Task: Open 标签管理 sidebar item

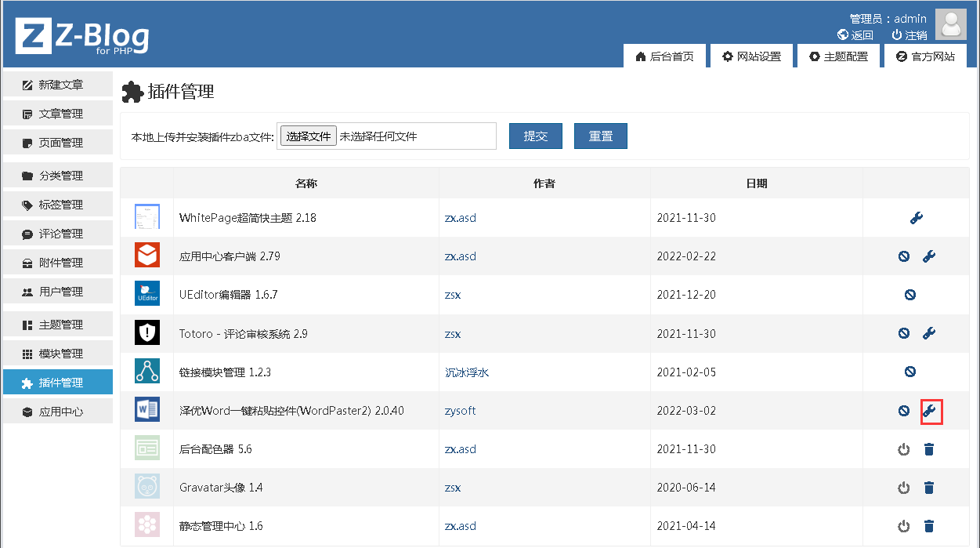Action: click(58, 205)
